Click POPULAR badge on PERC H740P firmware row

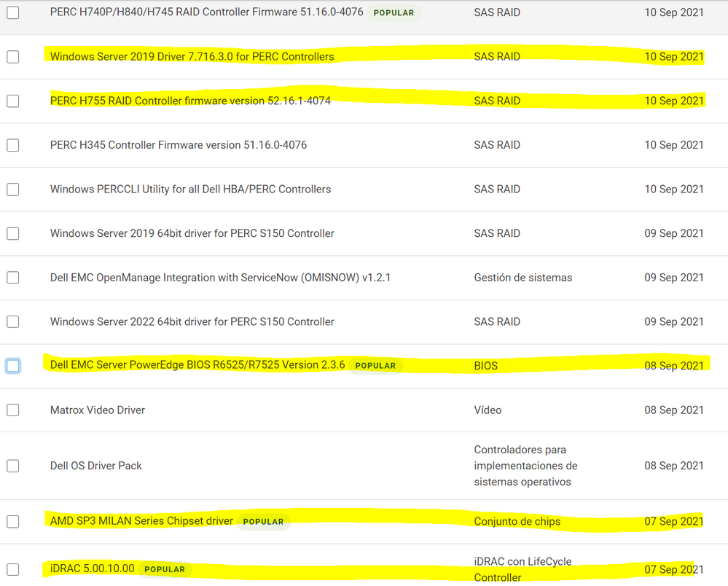tap(394, 13)
